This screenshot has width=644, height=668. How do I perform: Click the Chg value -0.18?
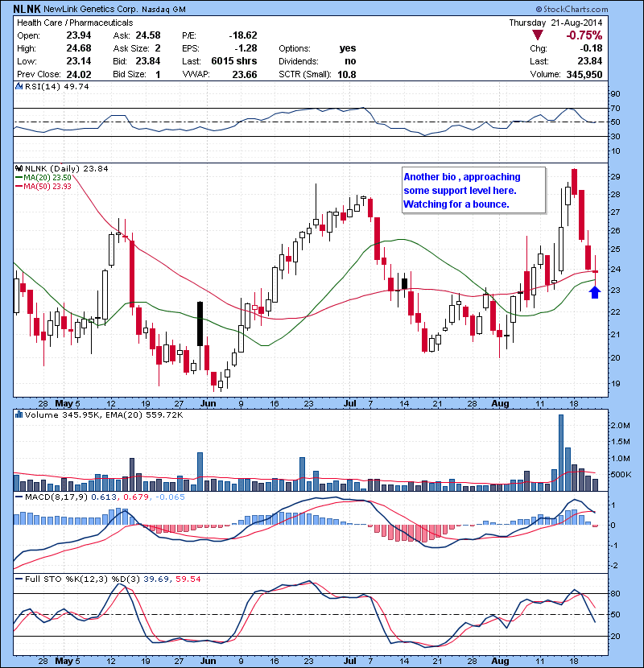pyautogui.click(x=591, y=48)
